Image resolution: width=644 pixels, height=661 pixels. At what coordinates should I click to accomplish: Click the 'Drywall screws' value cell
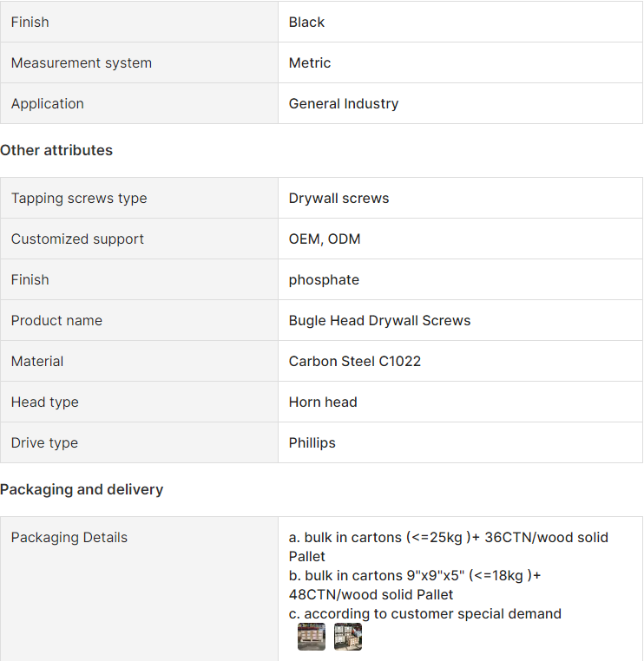pyautogui.click(x=338, y=198)
